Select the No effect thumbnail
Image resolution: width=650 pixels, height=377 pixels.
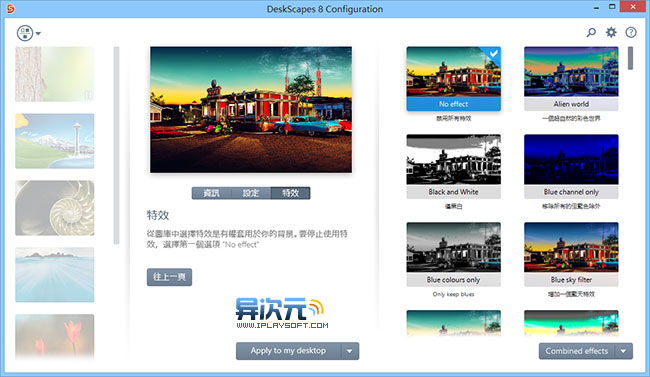(454, 78)
